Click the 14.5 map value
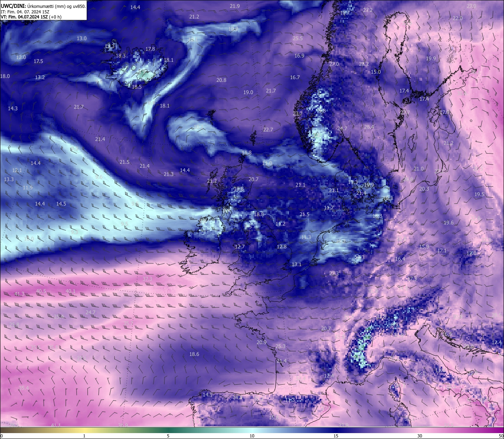504x439 pixels. (61, 204)
